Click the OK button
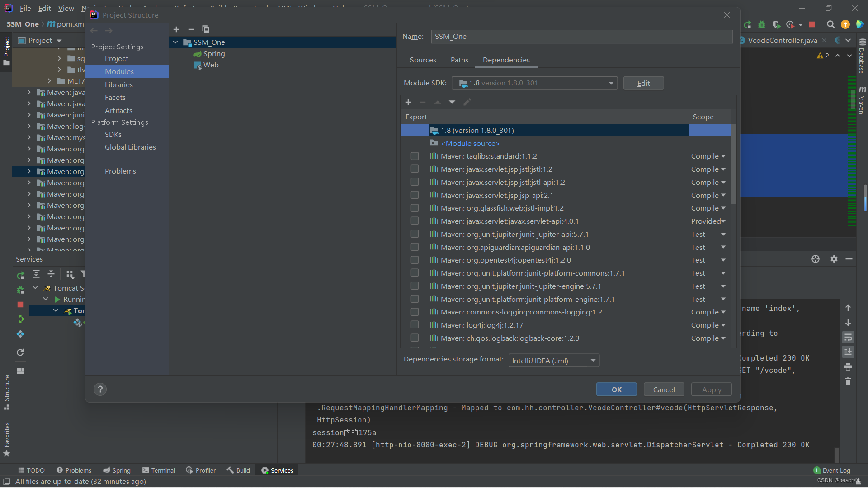This screenshot has height=488, width=868. click(x=617, y=389)
